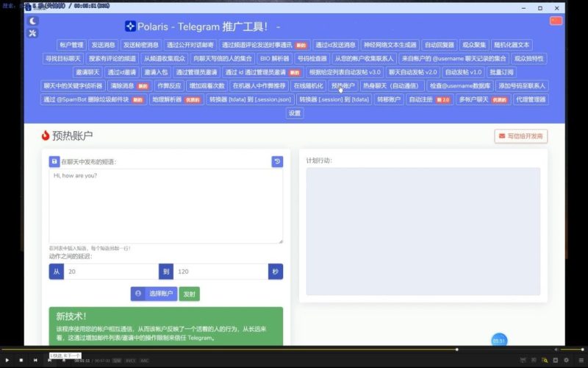Click the flame icon next to 预热账户 heading
Screen dimensions: 588x368
(46, 135)
